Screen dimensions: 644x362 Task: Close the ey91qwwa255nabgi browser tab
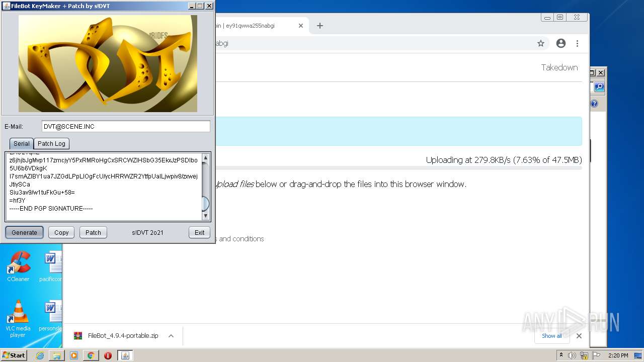click(301, 26)
